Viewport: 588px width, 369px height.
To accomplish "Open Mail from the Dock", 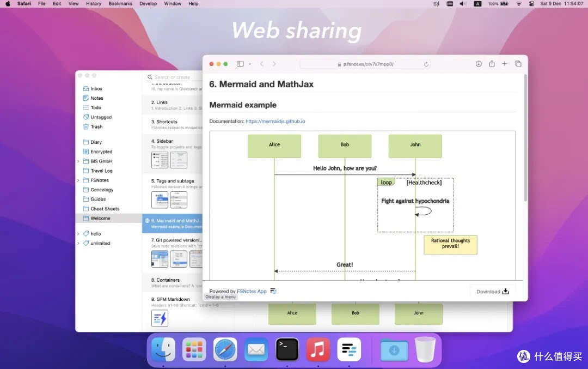I will pyautogui.click(x=256, y=349).
